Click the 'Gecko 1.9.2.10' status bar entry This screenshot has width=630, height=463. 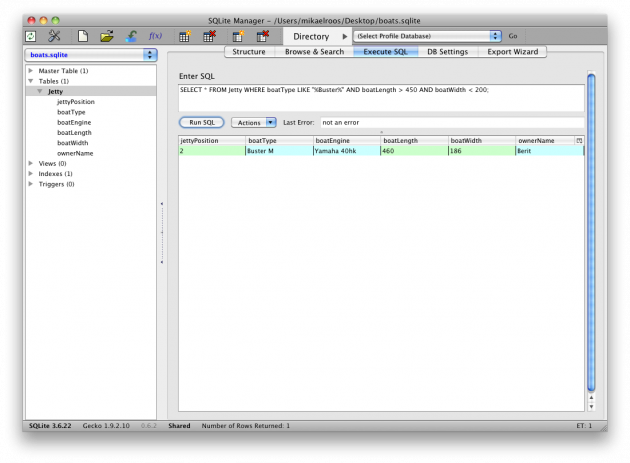tap(106, 426)
